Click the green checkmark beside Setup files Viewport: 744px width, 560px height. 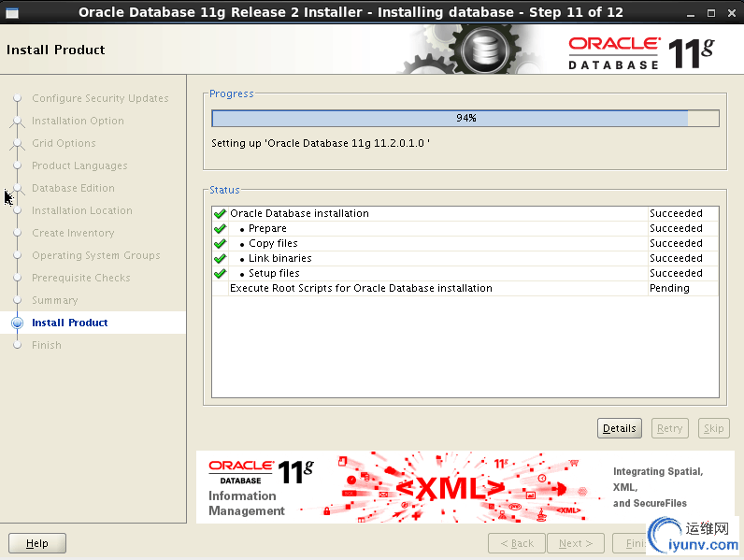click(220, 273)
